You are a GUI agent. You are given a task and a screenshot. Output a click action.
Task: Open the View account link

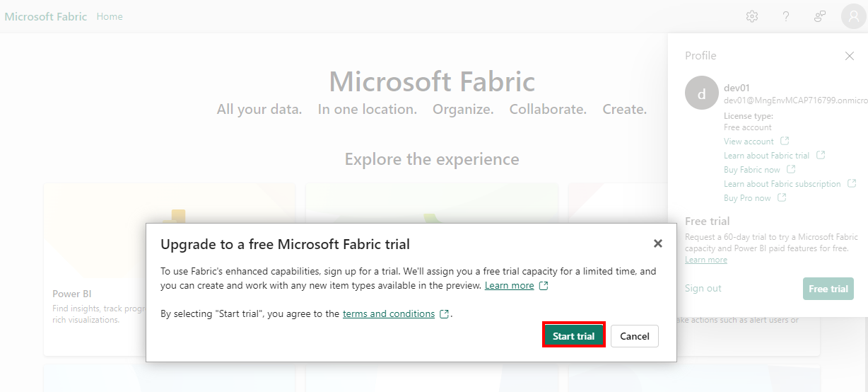(x=749, y=142)
